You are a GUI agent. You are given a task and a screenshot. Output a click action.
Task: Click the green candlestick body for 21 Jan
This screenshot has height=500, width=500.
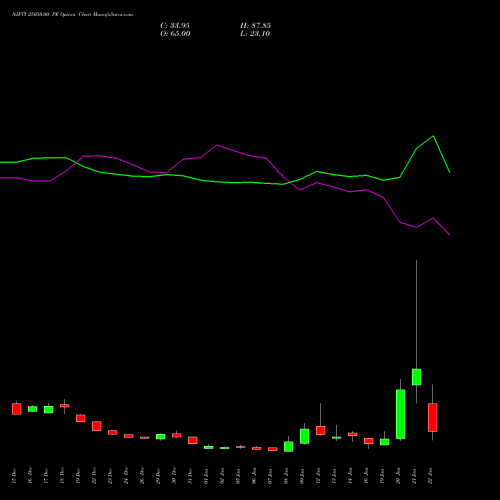(417, 377)
